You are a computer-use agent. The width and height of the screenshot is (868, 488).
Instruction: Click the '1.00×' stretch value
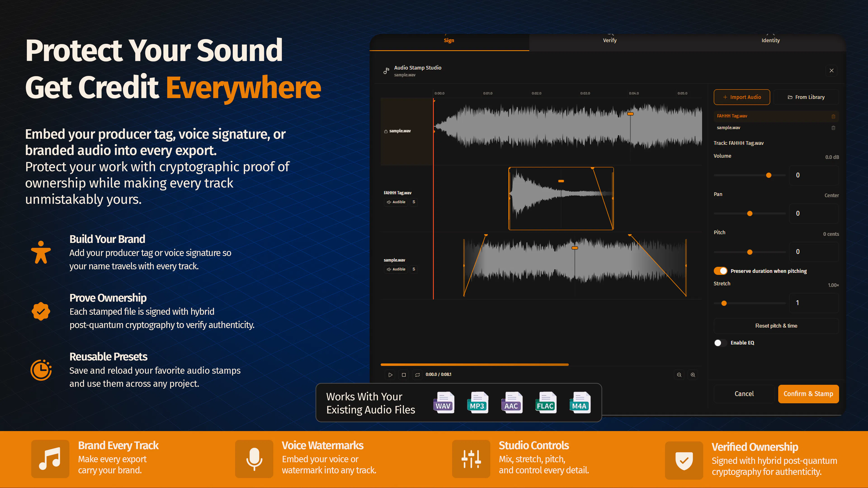click(x=833, y=285)
